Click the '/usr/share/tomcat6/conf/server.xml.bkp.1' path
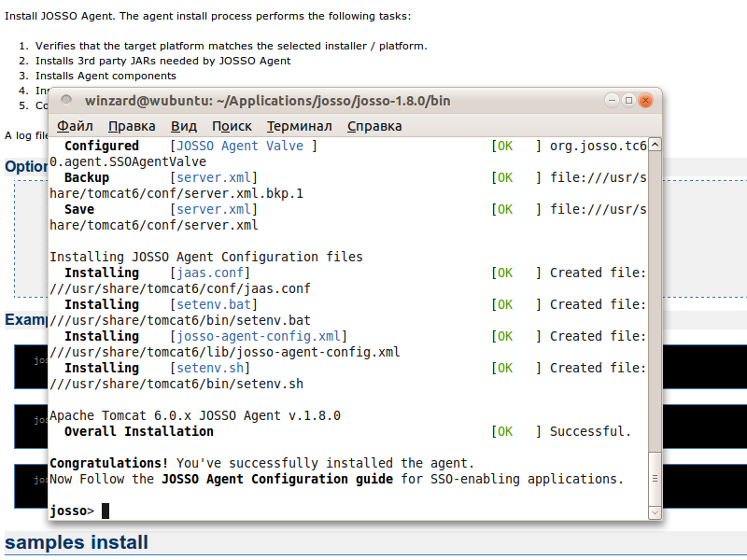The image size is (747, 560). 176,194
